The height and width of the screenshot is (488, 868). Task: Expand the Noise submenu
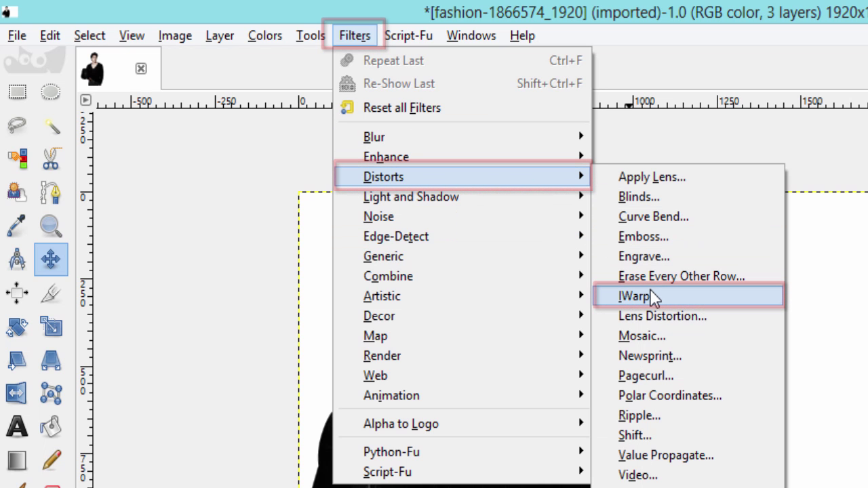coord(463,216)
